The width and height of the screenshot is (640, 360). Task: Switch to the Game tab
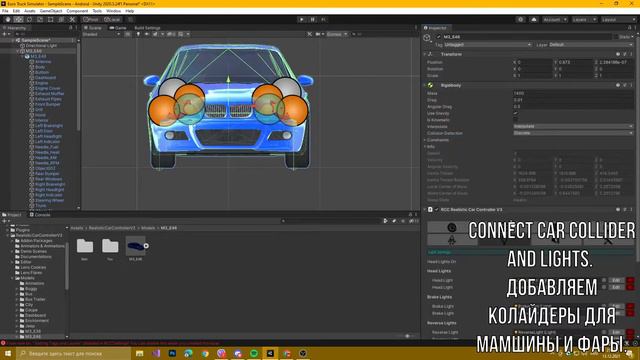pos(118,28)
